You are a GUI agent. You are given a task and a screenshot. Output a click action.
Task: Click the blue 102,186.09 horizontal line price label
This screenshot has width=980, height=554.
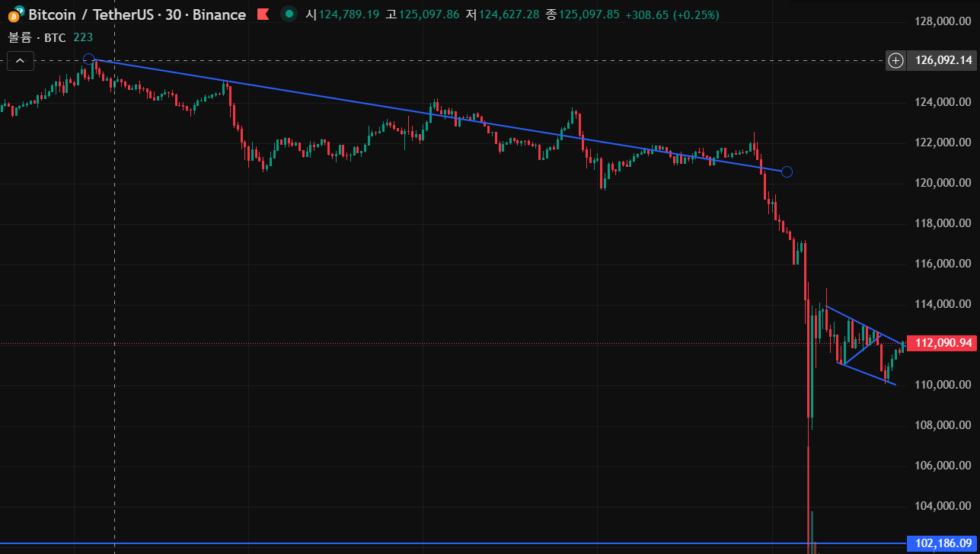click(x=943, y=543)
